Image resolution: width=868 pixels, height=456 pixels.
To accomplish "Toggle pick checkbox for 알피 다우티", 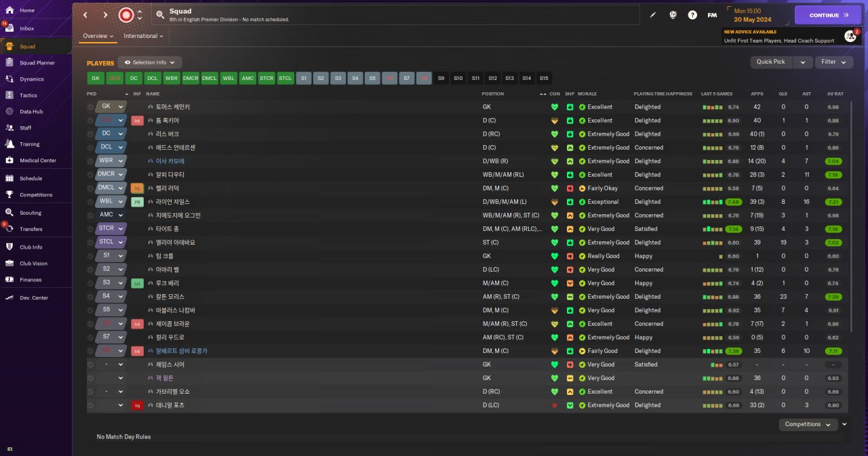I will coord(91,175).
